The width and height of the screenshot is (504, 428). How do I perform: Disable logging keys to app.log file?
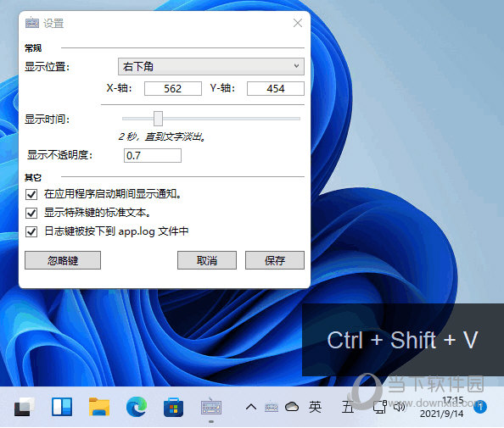coord(31,231)
